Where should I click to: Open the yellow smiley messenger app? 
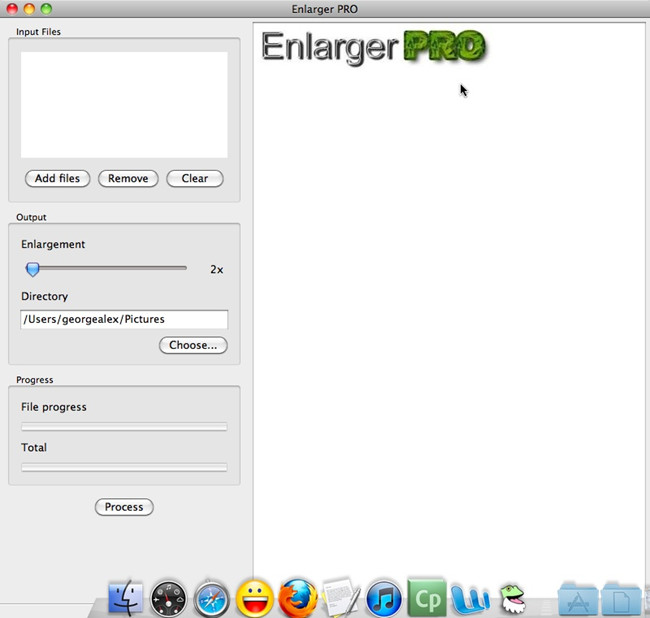coord(255,599)
